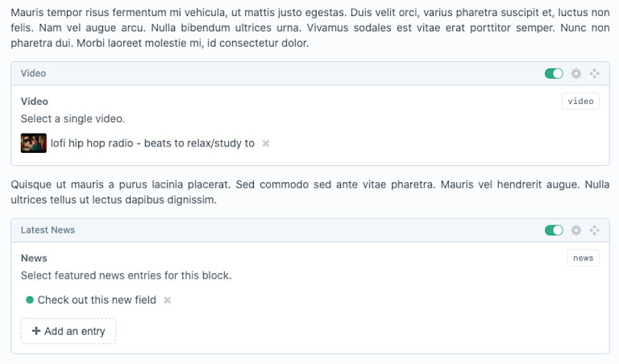The width and height of the screenshot is (619, 364).
Task: Click the bold 'News' field label
Action: pyautogui.click(x=34, y=259)
